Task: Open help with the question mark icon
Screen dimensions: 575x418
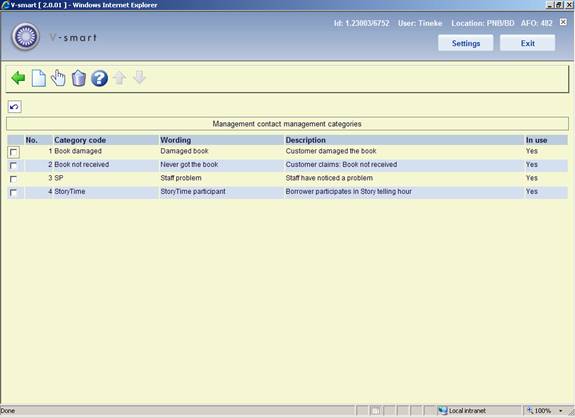Action: pos(99,78)
